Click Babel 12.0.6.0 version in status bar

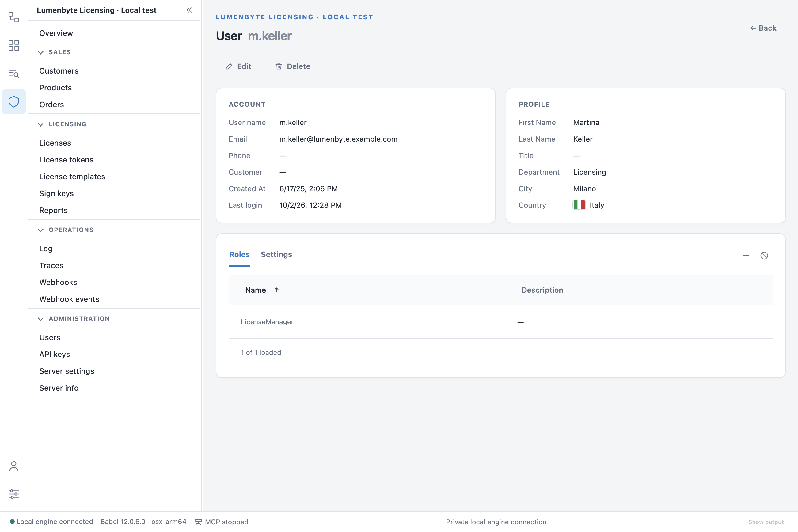(143, 522)
